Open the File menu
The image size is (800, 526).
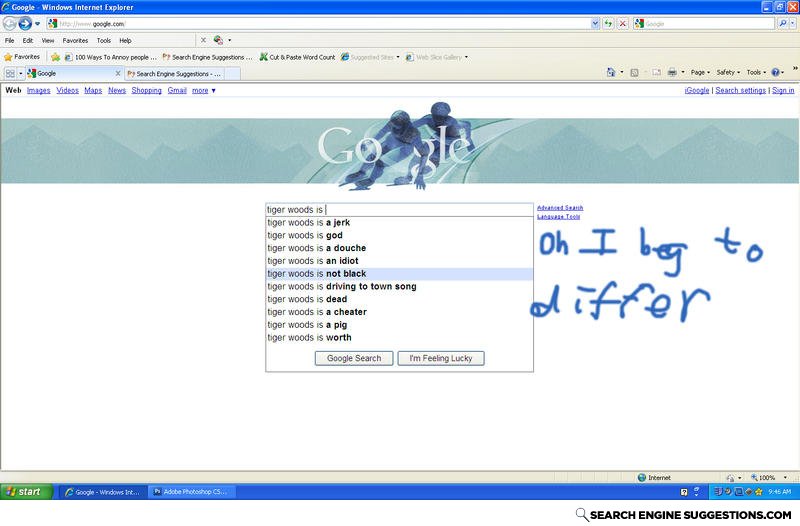coord(9,40)
